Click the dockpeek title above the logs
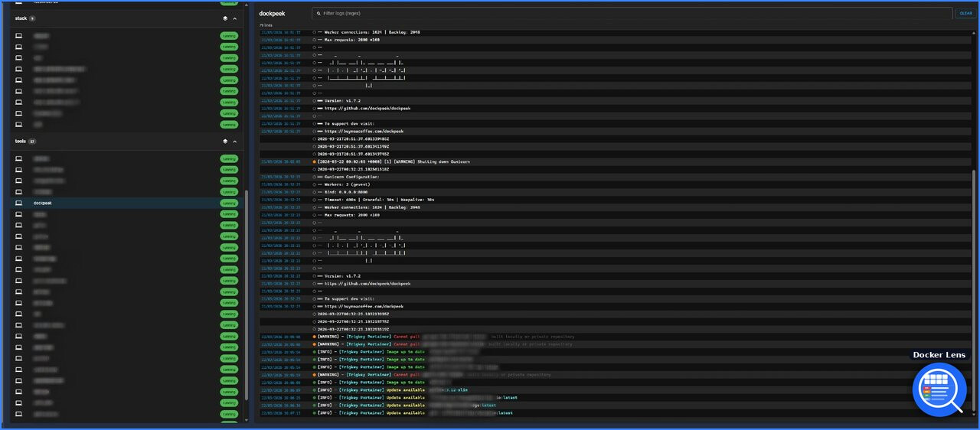 pos(272,13)
